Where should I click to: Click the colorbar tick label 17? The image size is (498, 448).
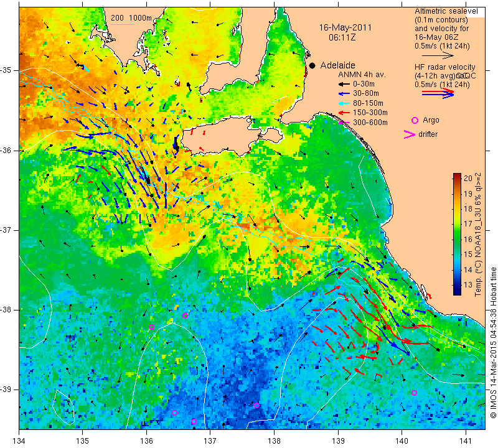pyautogui.click(x=468, y=224)
